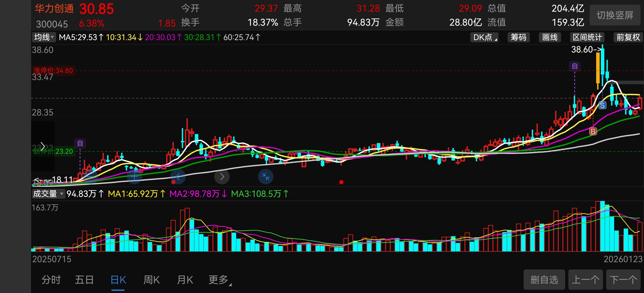The height and width of the screenshot is (293, 644).
Task: Click the zoom-in plus chart button
Action: tap(134, 177)
